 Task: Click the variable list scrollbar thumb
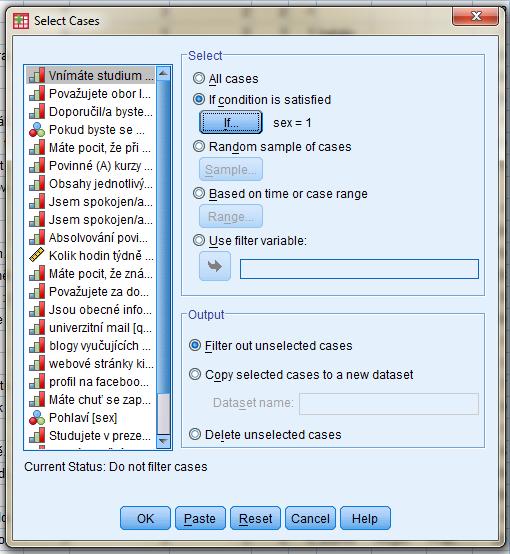coord(163,237)
